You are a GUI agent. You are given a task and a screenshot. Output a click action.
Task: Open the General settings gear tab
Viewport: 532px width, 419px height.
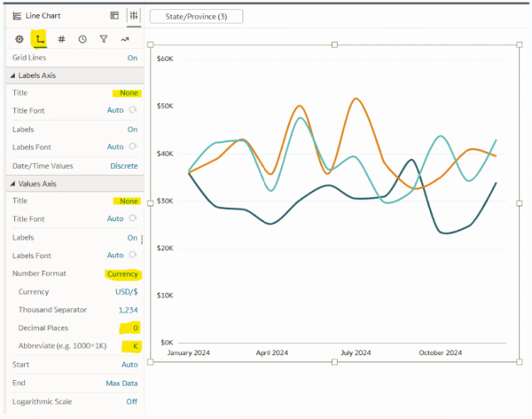pos(20,39)
